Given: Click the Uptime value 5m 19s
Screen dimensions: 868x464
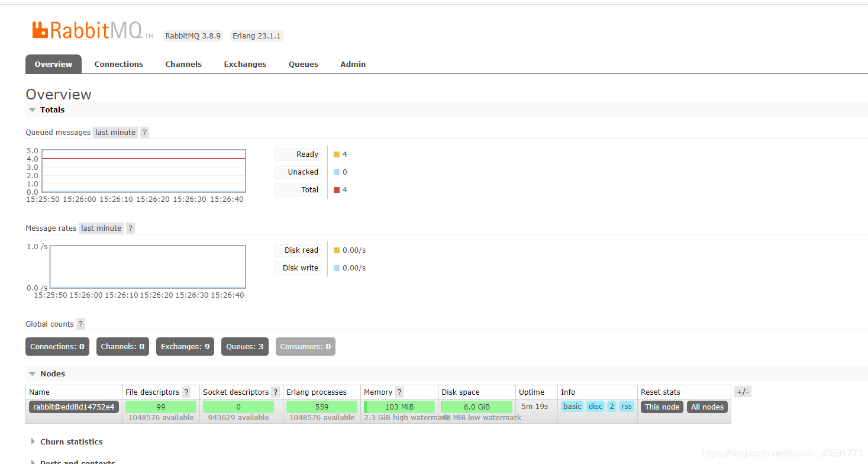Looking at the screenshot, I should 535,407.
